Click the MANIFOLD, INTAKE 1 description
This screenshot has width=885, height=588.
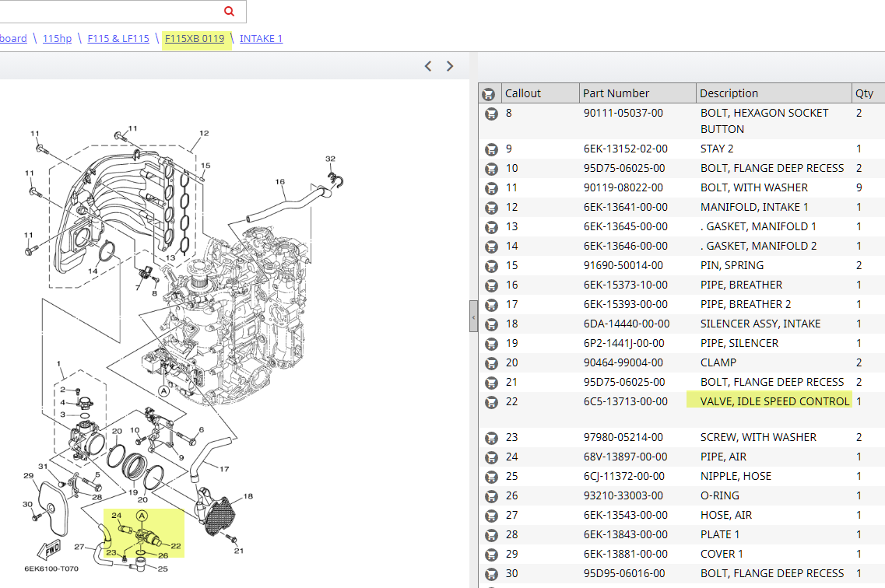(x=754, y=207)
